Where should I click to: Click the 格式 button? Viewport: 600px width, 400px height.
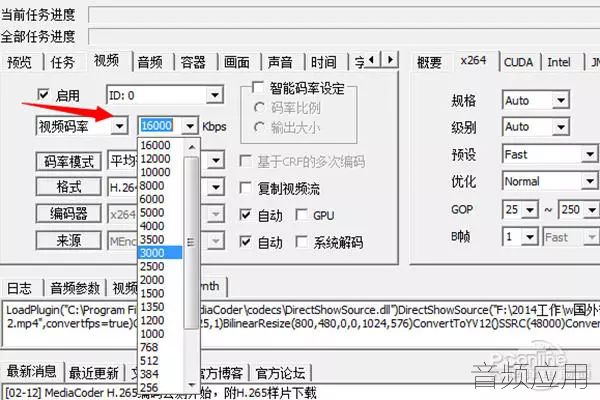[x=69, y=187]
